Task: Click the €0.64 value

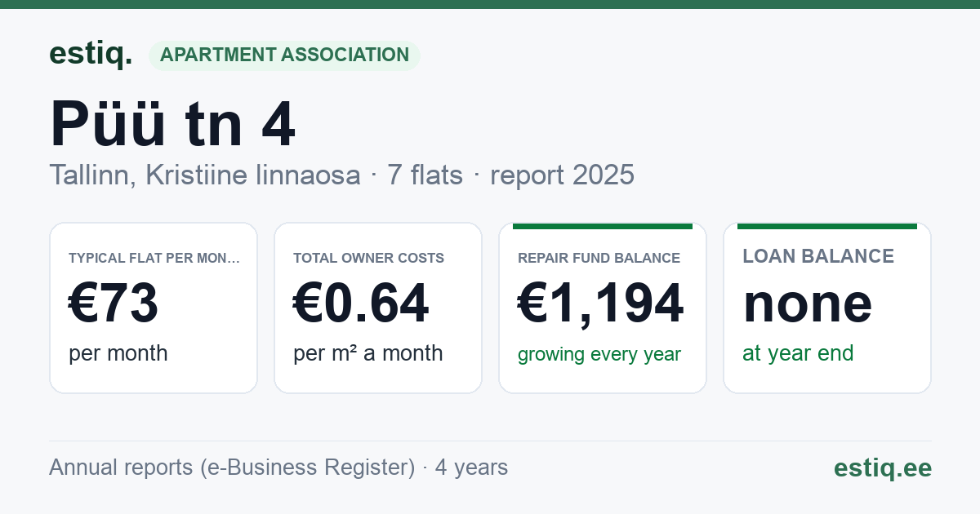Action: (361, 304)
